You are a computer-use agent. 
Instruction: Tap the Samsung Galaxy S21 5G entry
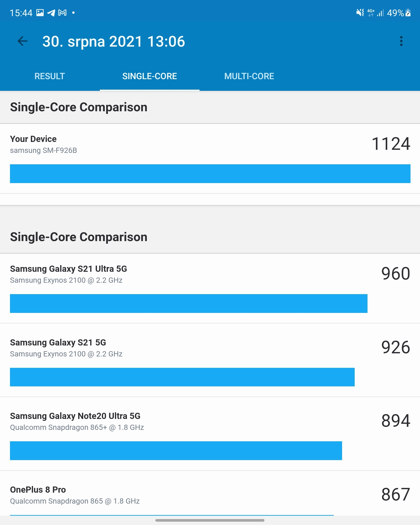pyautogui.click(x=58, y=343)
